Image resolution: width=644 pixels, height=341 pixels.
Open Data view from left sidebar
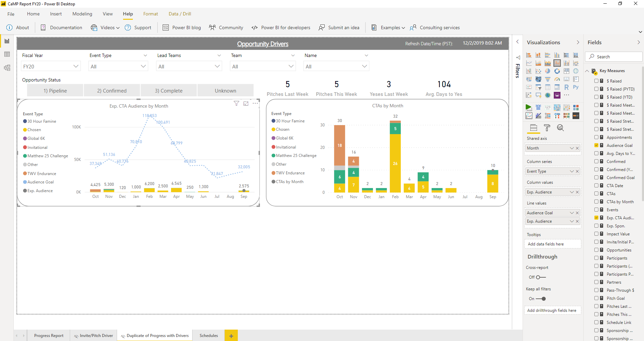pyautogui.click(x=7, y=54)
